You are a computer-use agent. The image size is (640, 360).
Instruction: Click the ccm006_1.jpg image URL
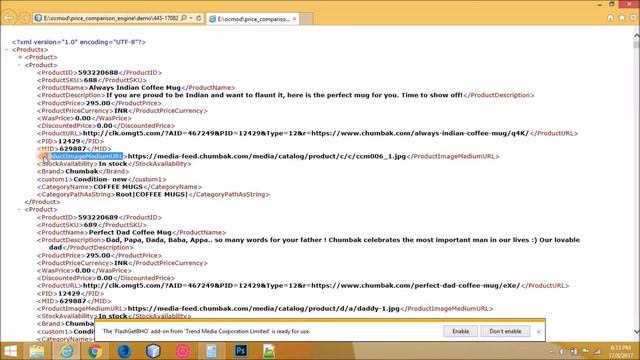click(267, 156)
